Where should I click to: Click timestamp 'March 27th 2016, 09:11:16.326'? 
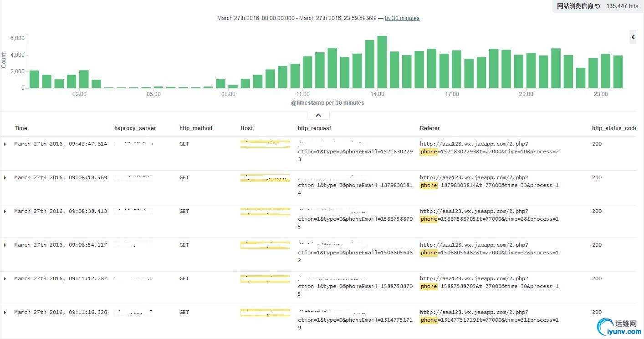click(x=61, y=312)
